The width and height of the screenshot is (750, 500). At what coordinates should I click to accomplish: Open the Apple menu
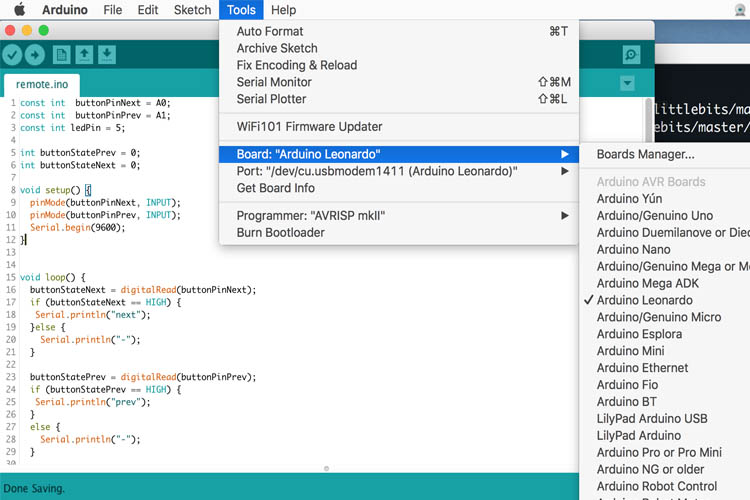(20, 10)
